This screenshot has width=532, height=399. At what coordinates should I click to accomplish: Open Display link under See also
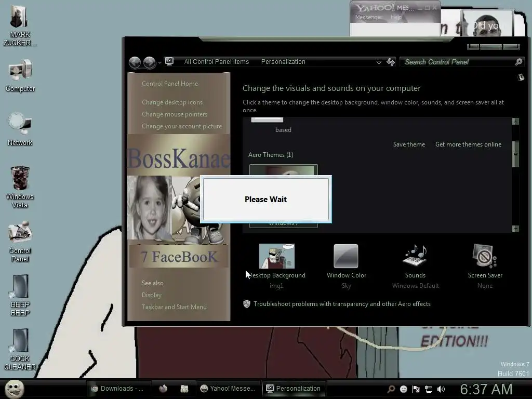pyautogui.click(x=151, y=295)
